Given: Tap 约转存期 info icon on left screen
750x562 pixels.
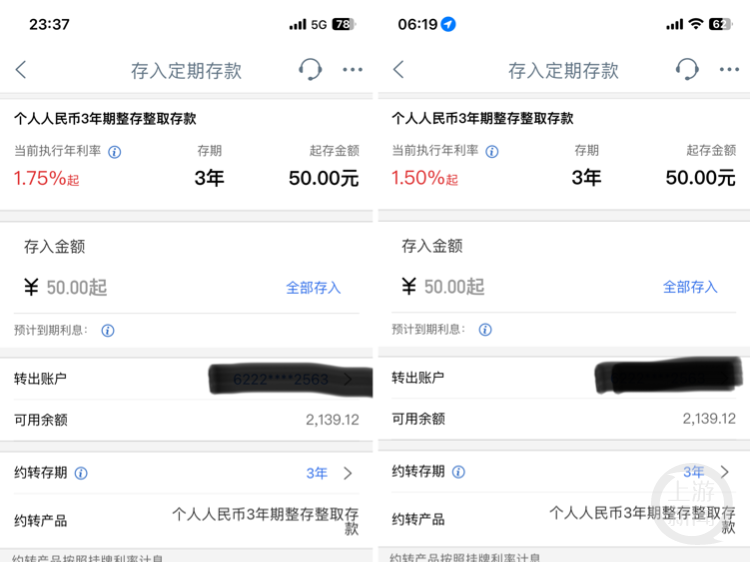Looking at the screenshot, I should click(81, 473).
